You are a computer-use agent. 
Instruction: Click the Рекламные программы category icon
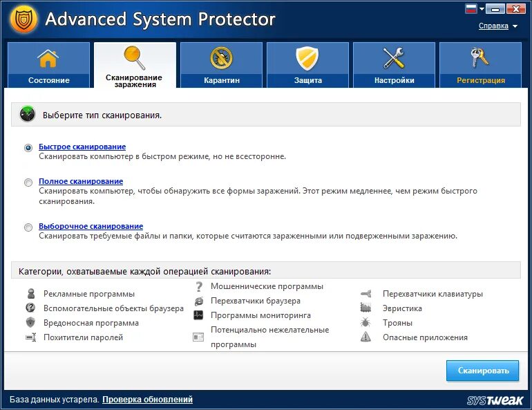(31, 294)
